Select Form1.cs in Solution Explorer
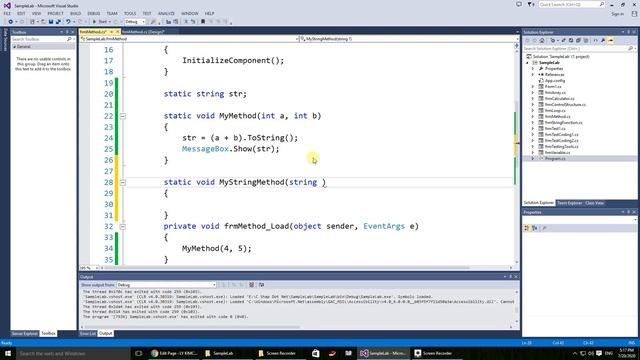 point(553,87)
